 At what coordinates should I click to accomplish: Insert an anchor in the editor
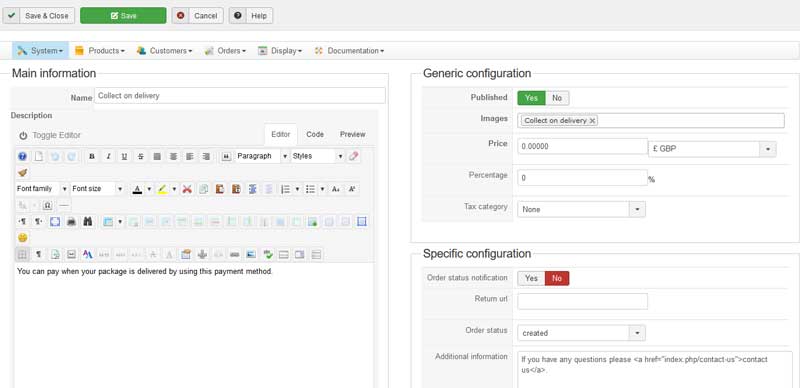coord(202,254)
